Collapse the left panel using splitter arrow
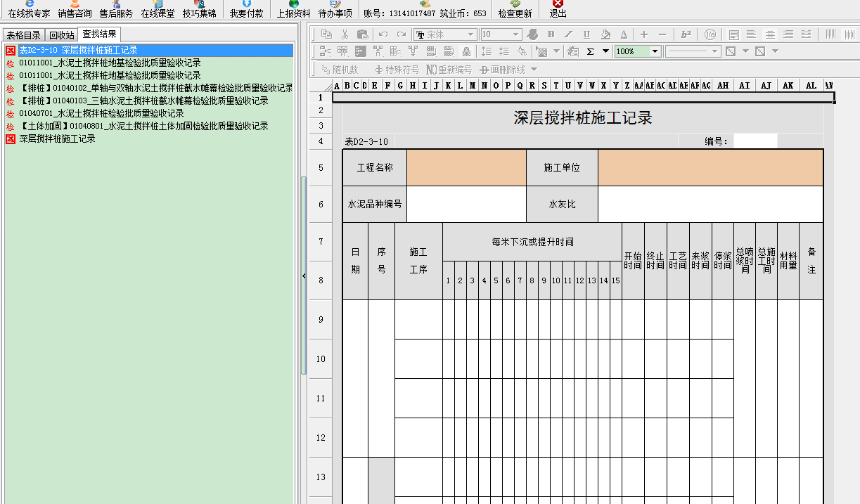 pos(304,276)
